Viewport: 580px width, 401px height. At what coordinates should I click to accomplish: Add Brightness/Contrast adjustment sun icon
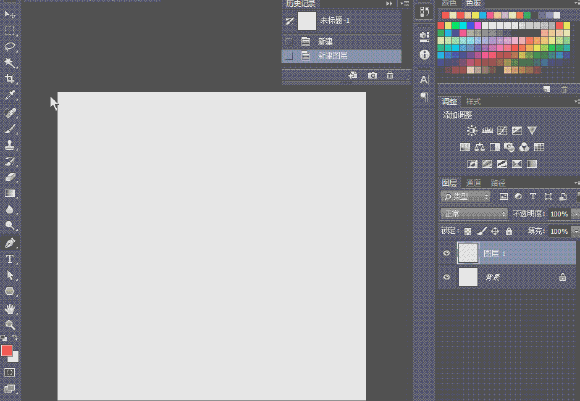472,131
